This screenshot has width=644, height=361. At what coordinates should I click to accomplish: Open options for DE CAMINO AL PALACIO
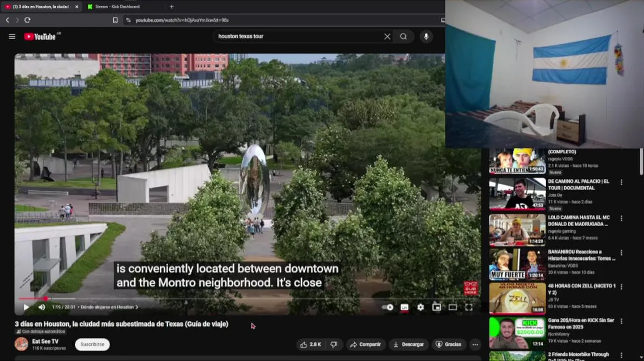(x=621, y=183)
